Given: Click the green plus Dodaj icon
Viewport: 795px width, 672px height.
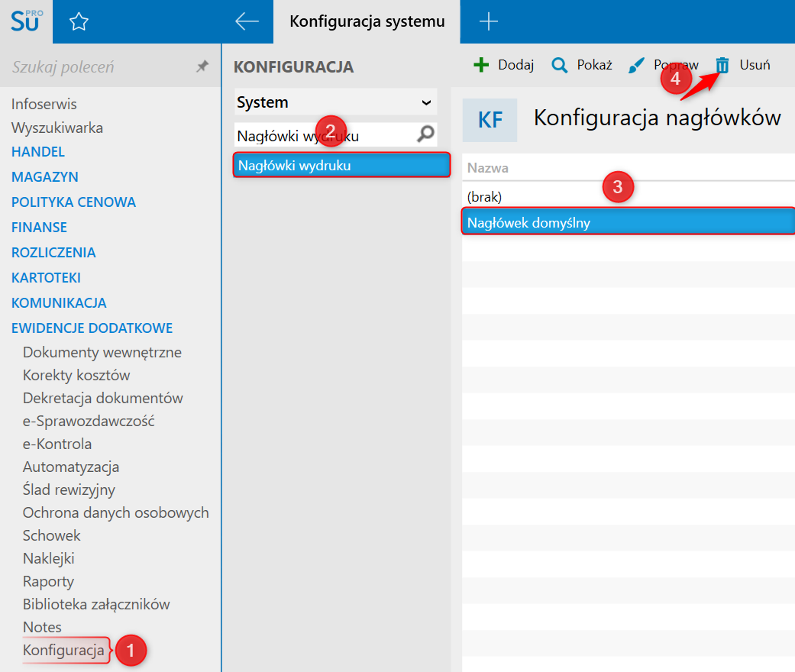Looking at the screenshot, I should (480, 65).
